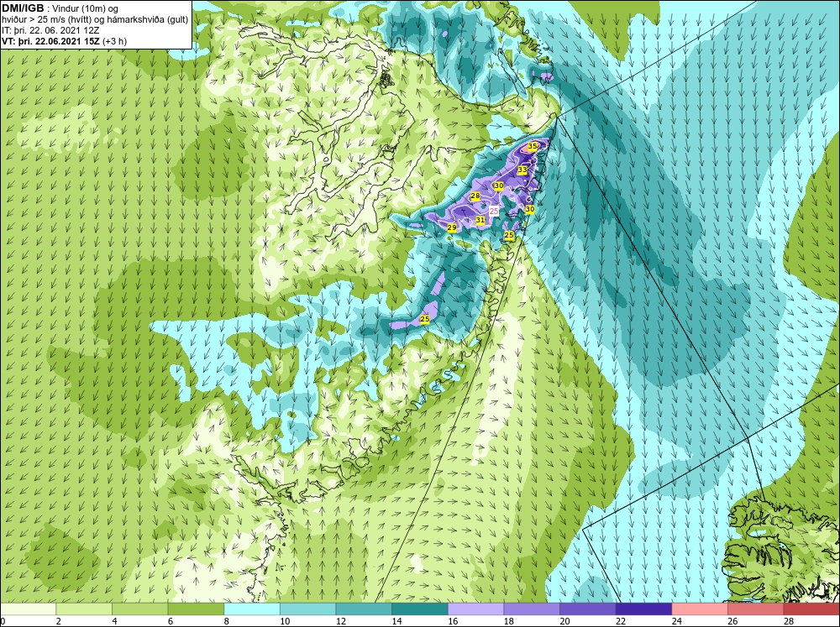Pick the 10–12 m/s turquoise swatch
The height and width of the screenshot is (627, 840).
coord(308,609)
